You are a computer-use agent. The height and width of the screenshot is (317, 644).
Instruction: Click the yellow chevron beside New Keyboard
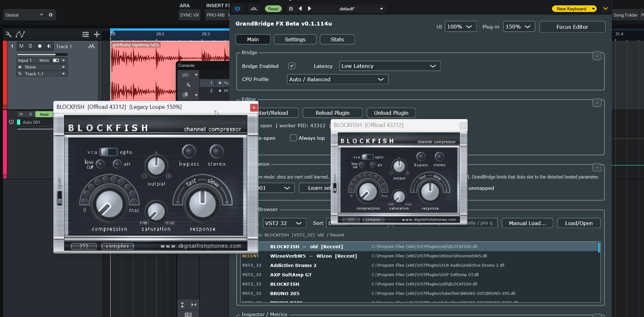[x=606, y=9]
